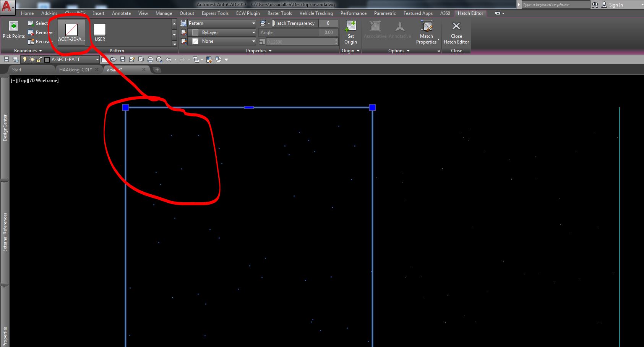
Task: Select the ACET-2D-A hatch pattern swatch
Action: coord(71,31)
